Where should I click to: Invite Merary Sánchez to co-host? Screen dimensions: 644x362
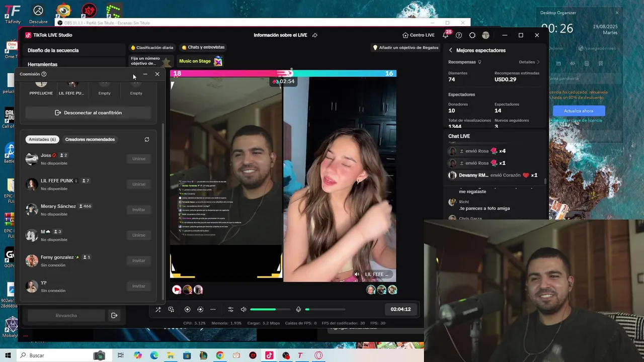tap(139, 210)
